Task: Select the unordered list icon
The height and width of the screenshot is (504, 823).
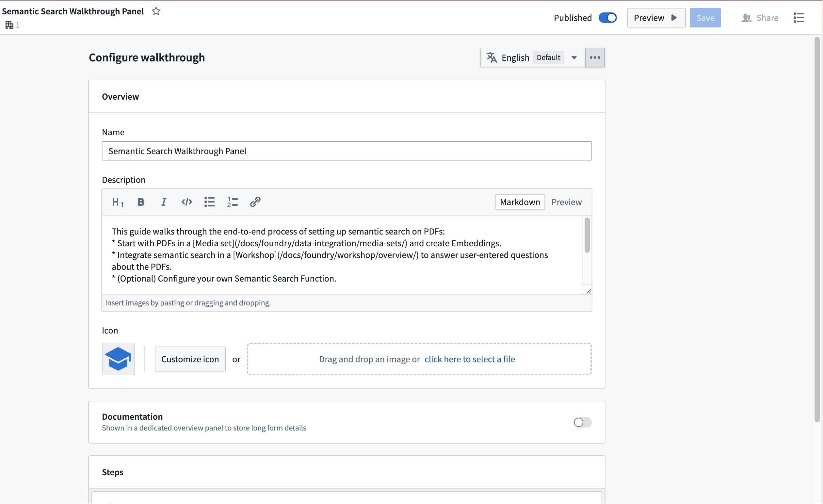Action: (209, 202)
